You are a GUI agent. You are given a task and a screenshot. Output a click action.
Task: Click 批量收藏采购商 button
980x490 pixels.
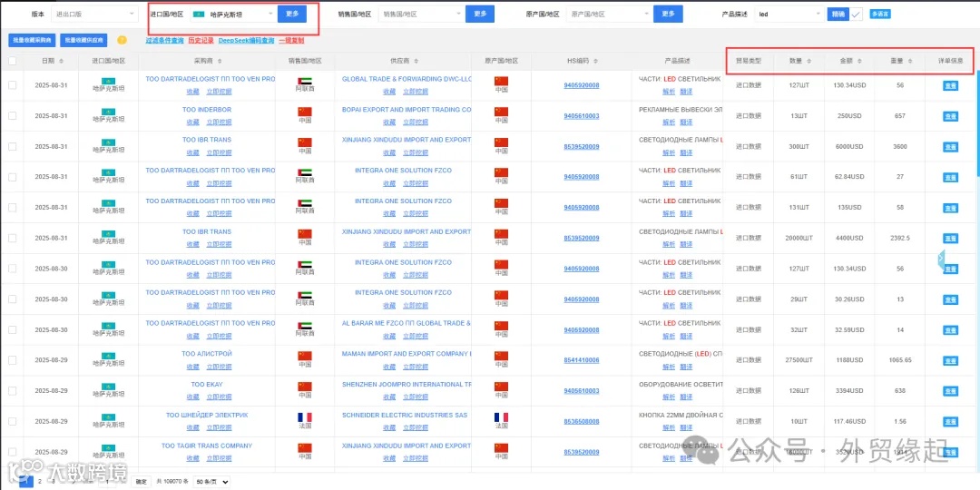coord(33,41)
